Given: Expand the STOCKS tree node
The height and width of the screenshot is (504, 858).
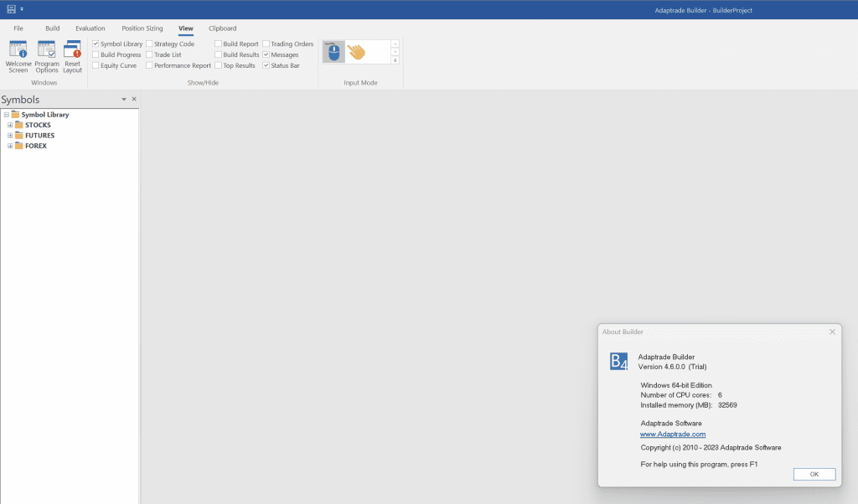Looking at the screenshot, I should click(10, 125).
